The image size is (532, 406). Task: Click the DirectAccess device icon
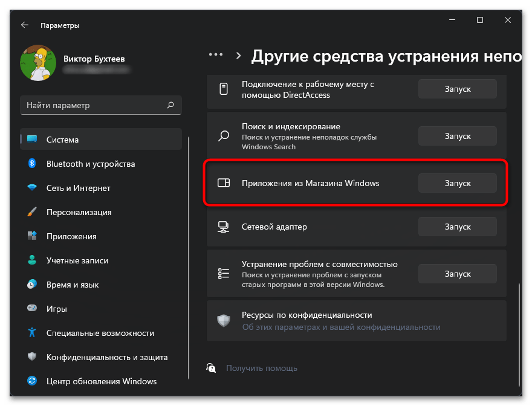click(x=224, y=89)
